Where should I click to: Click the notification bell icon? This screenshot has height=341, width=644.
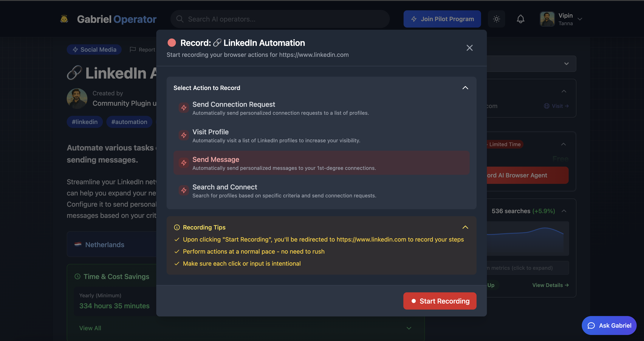pos(520,19)
